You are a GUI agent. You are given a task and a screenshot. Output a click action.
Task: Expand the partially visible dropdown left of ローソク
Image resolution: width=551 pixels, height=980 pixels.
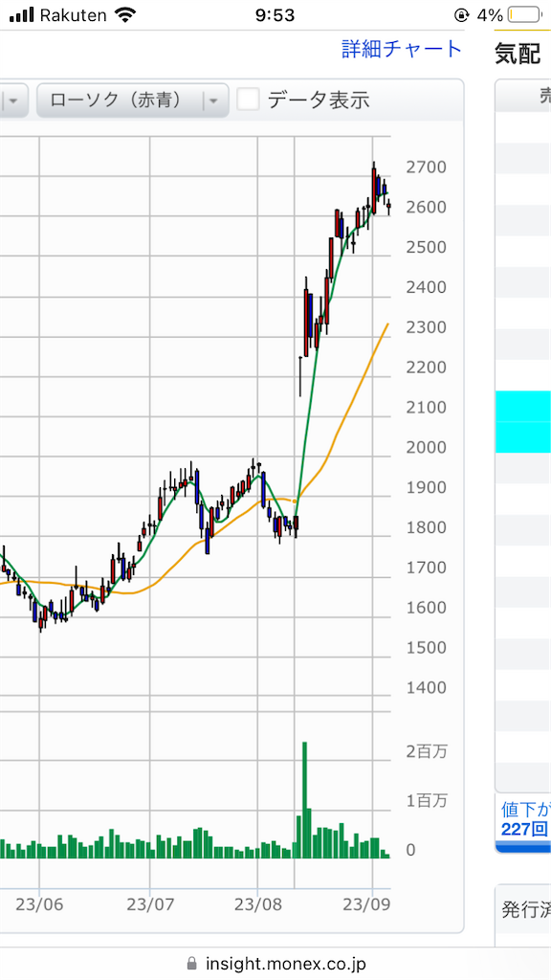(13, 100)
